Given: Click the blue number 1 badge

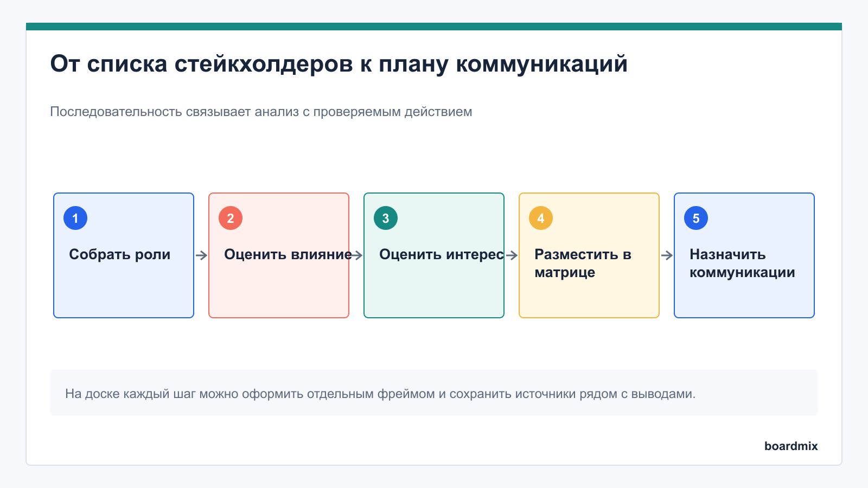Looking at the screenshot, I should pyautogui.click(x=75, y=218).
